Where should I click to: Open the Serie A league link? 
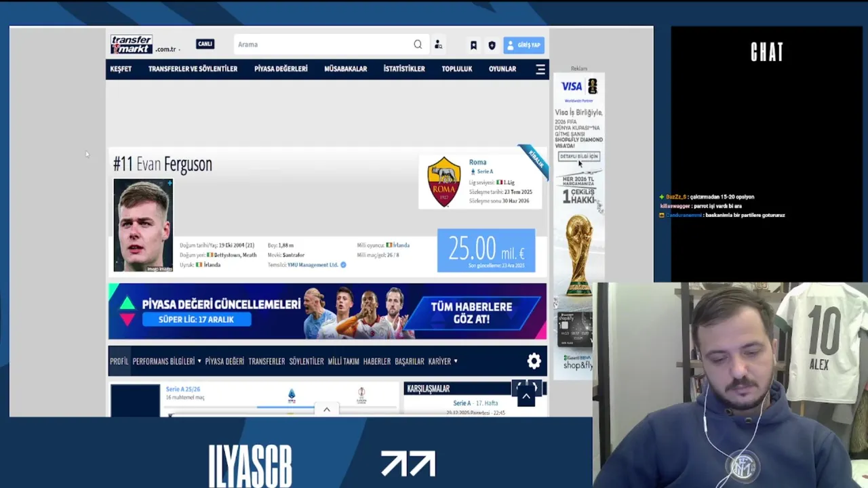[x=485, y=171]
